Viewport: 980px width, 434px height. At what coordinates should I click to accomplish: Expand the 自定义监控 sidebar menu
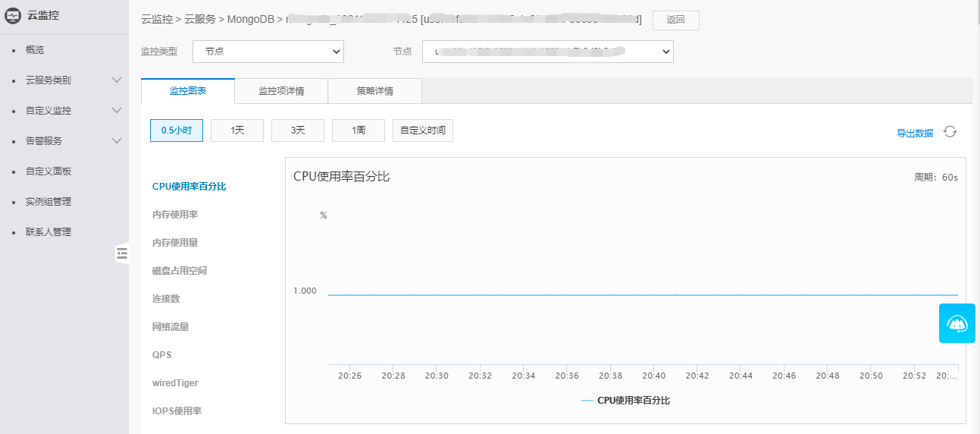117,110
